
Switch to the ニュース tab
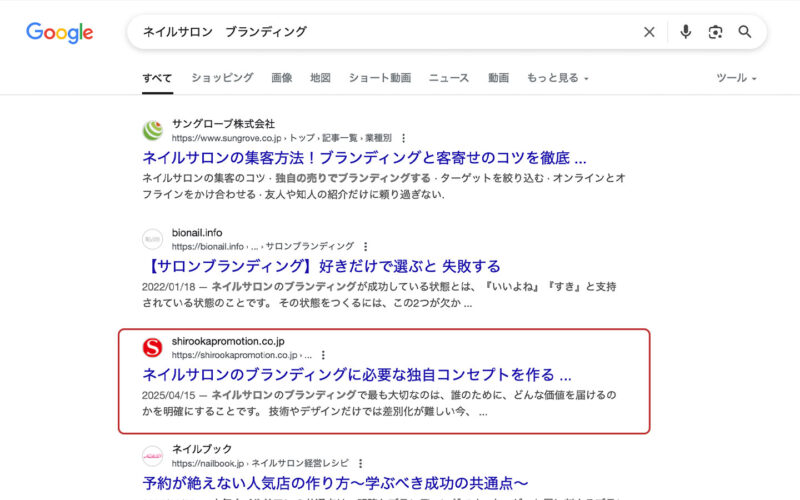[449, 78]
